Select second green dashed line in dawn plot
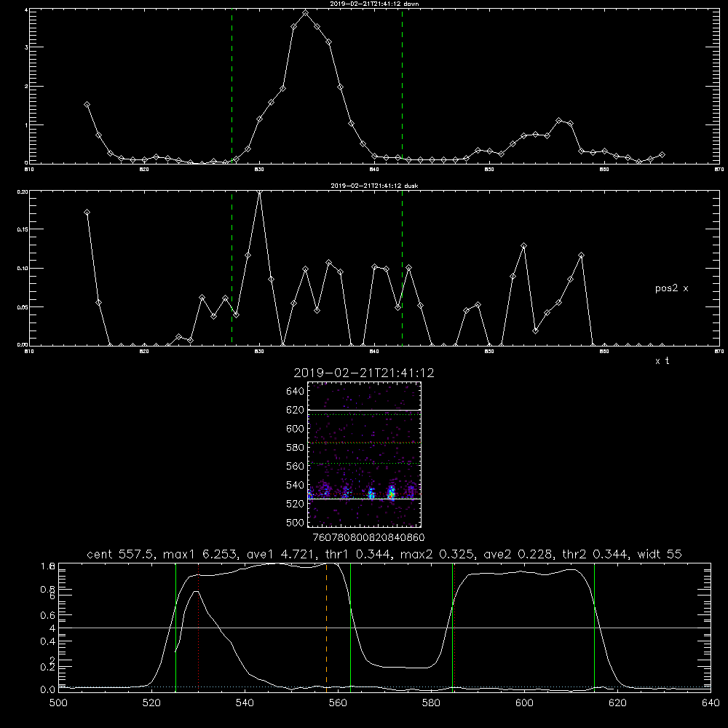This screenshot has height=728, width=728. tap(402, 87)
